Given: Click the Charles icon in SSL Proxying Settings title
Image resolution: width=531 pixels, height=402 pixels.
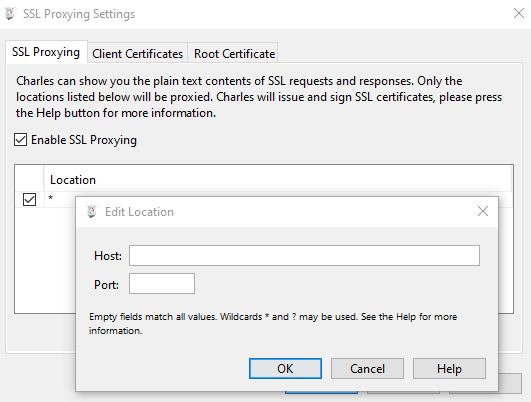Looking at the screenshot, I should [x=10, y=14].
